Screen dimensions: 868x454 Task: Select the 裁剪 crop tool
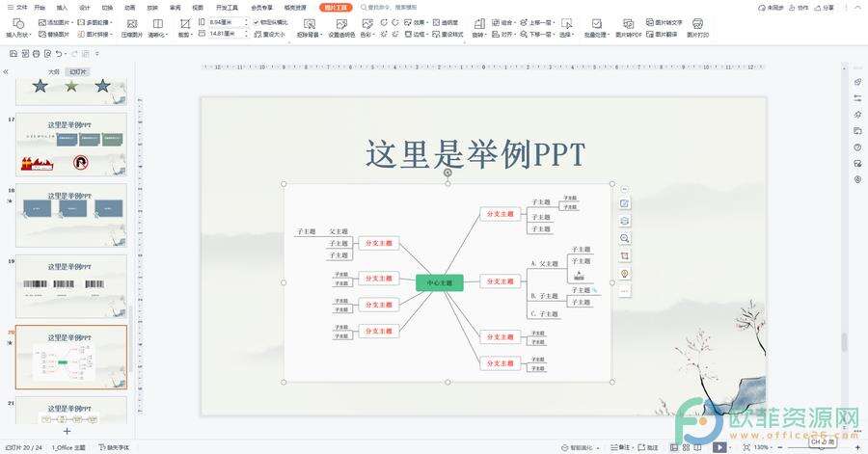pyautogui.click(x=185, y=28)
